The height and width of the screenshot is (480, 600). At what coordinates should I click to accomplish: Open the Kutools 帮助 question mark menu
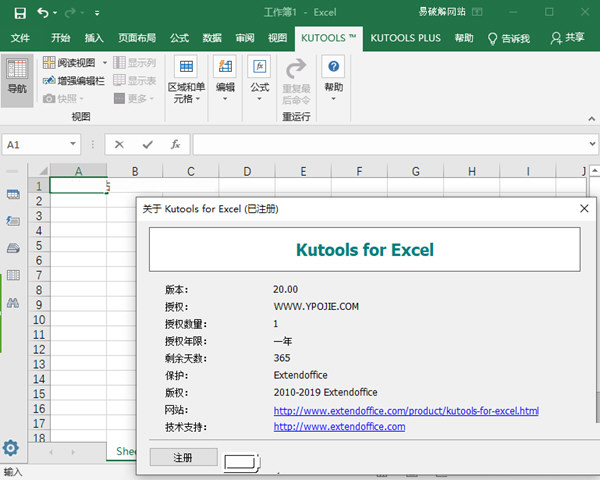pyautogui.click(x=333, y=80)
